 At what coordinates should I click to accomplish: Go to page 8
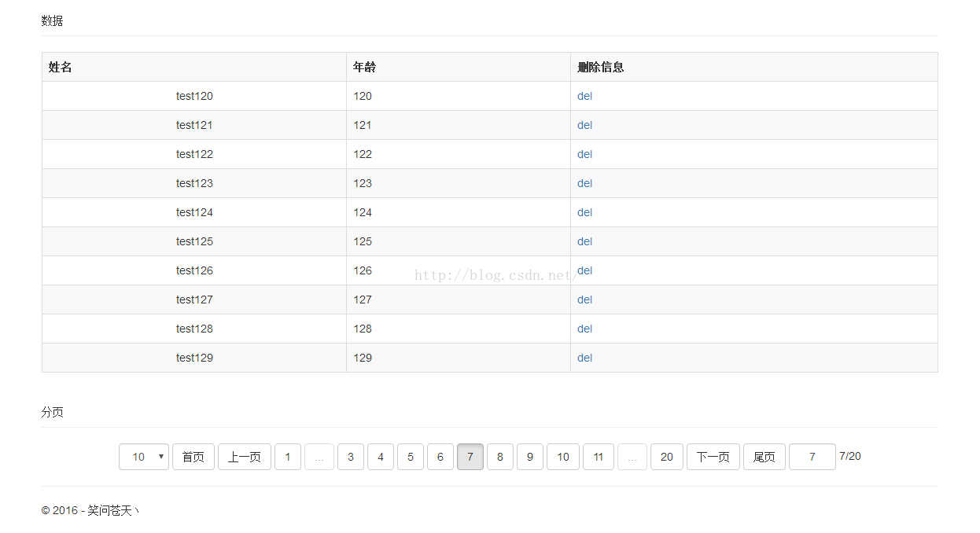[500, 457]
